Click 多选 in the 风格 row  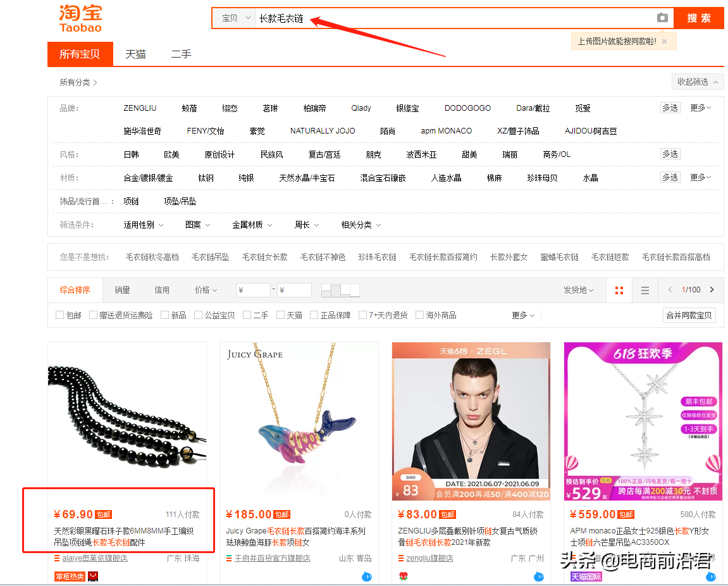[670, 154]
